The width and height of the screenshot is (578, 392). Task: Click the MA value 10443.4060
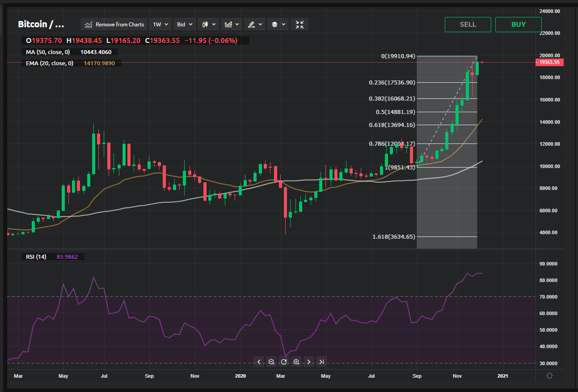coord(96,52)
